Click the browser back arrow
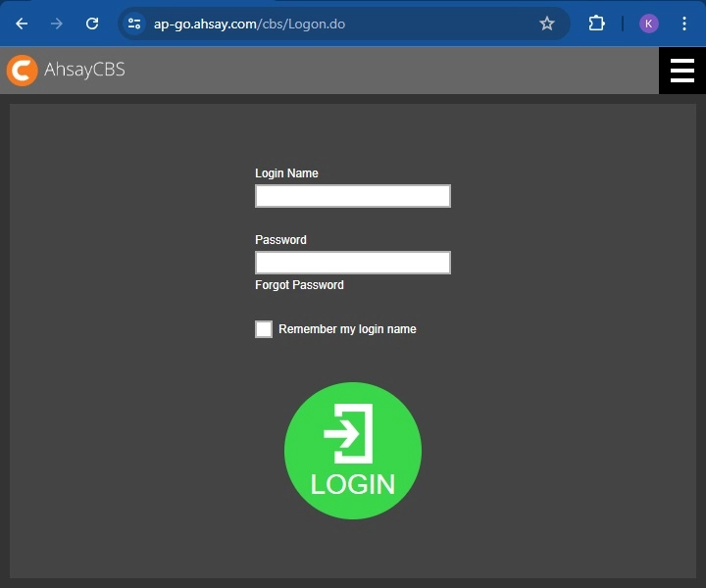Viewport: 706px width, 588px height. [22, 24]
